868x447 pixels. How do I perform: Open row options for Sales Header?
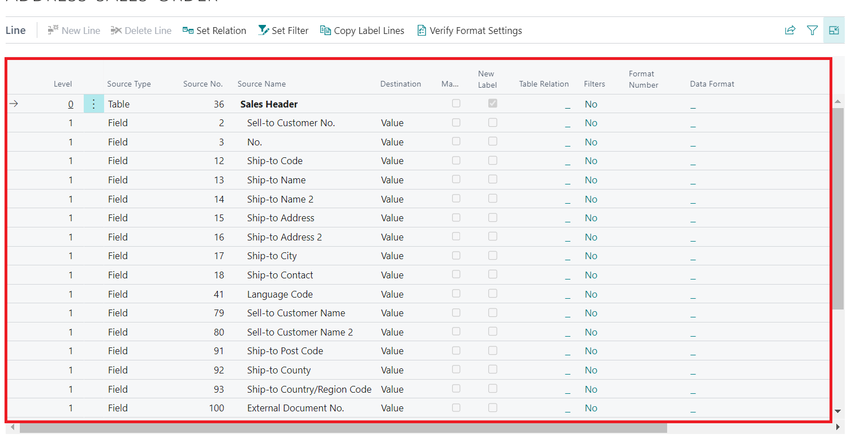coord(94,104)
